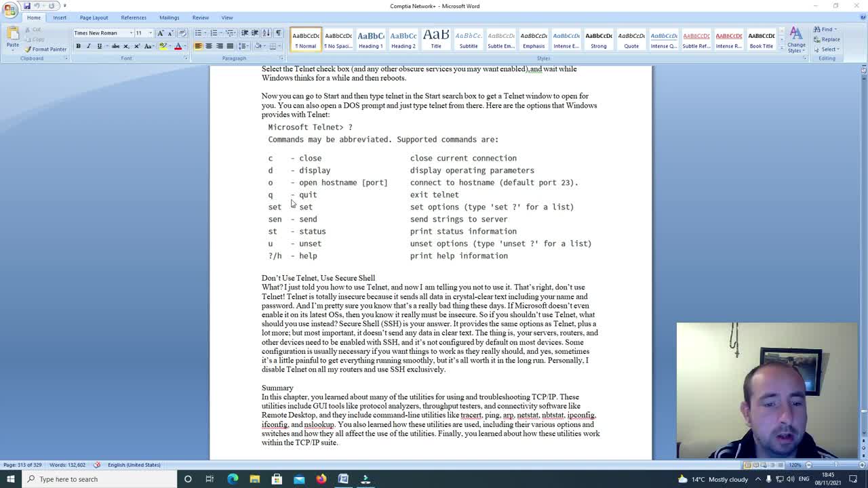Screen dimensions: 868x488
Task: Click the Words: 132,602 status bar entry
Action: 67,465
